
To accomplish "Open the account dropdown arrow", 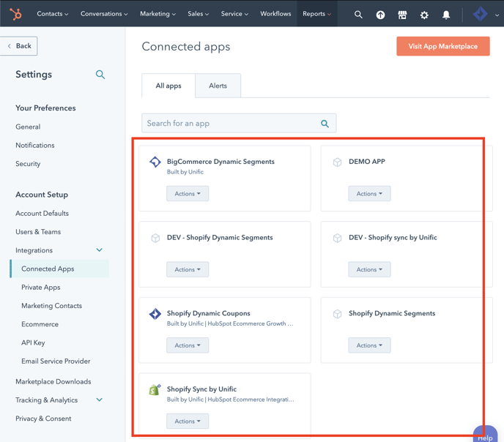I will pos(497,15).
